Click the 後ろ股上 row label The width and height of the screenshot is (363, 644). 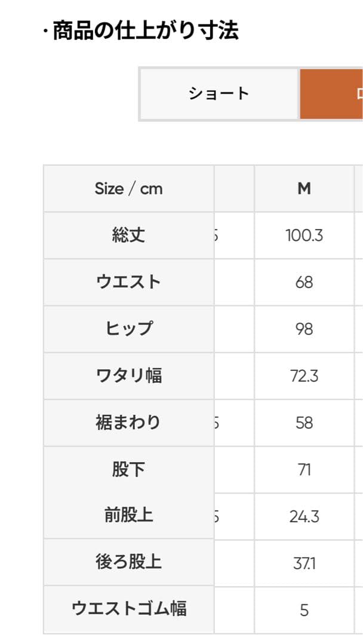coord(128,562)
